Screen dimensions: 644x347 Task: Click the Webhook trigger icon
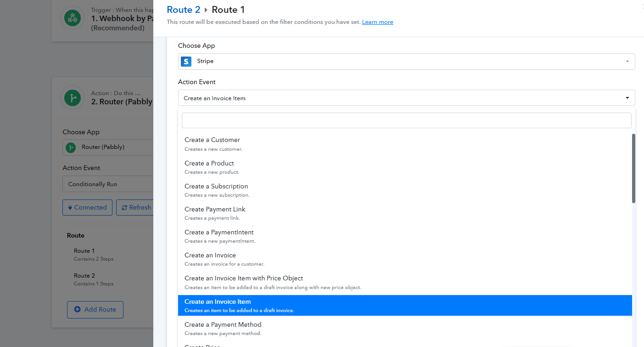point(72,18)
